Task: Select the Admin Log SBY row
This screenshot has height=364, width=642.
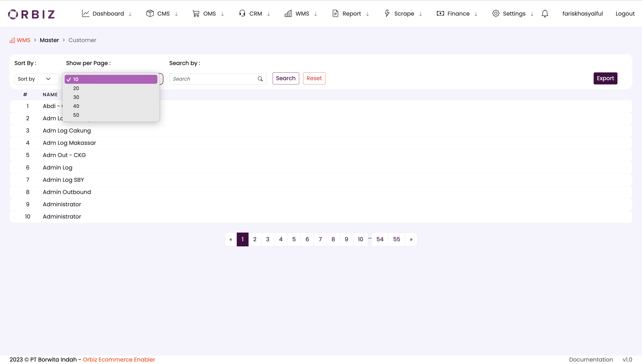Action: point(321,180)
